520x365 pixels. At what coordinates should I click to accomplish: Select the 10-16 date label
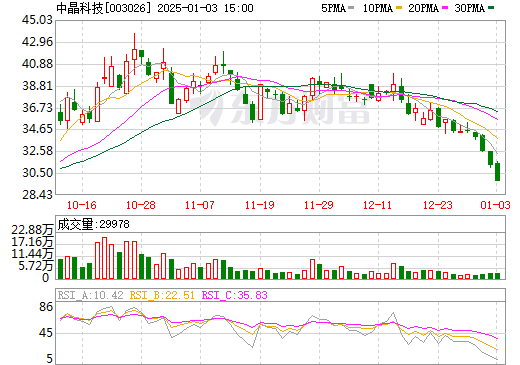click(82, 205)
